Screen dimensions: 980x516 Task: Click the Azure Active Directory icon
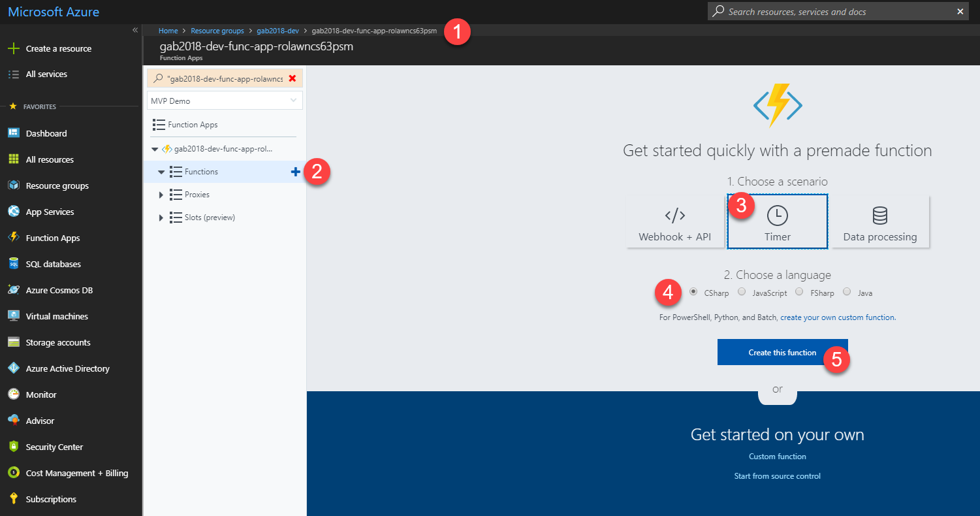point(13,368)
